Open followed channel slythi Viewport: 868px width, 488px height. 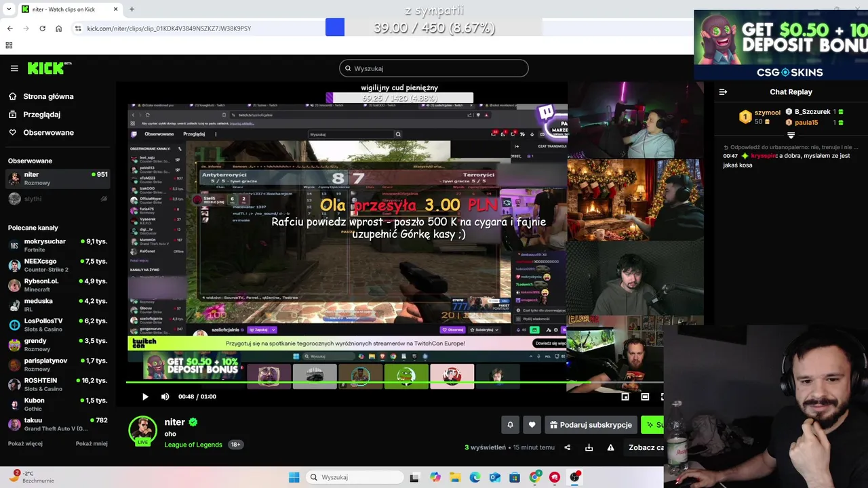[58, 199]
